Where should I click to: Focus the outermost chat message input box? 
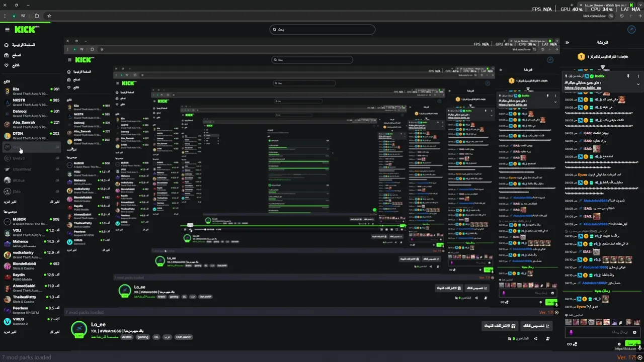[602, 332]
